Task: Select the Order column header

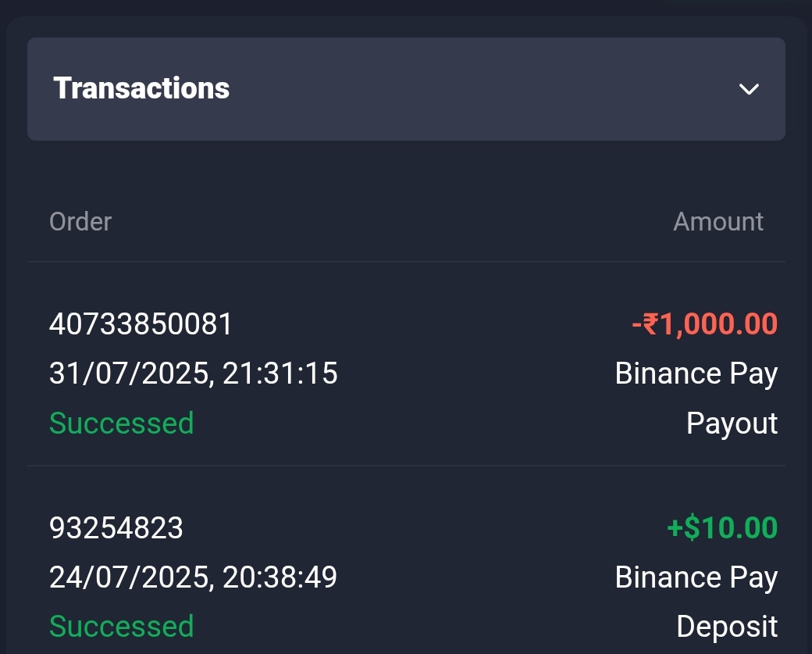Action: click(80, 222)
